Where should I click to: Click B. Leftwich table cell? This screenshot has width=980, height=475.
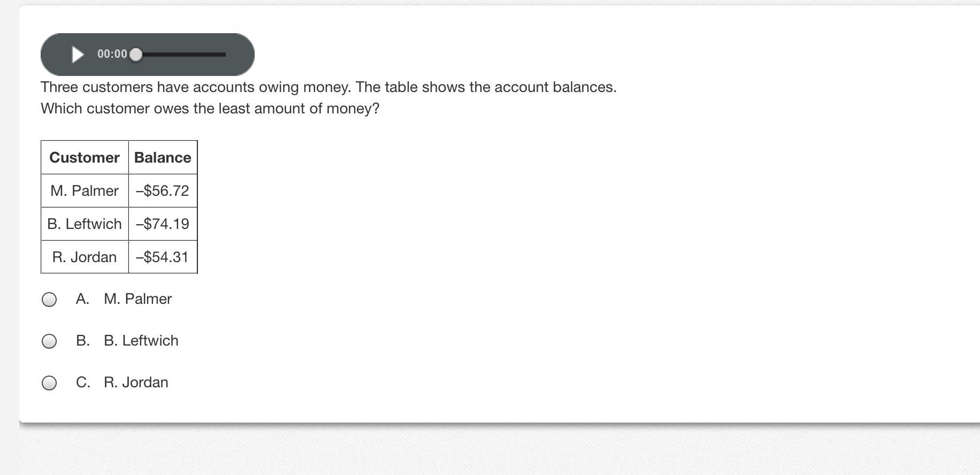(85, 224)
